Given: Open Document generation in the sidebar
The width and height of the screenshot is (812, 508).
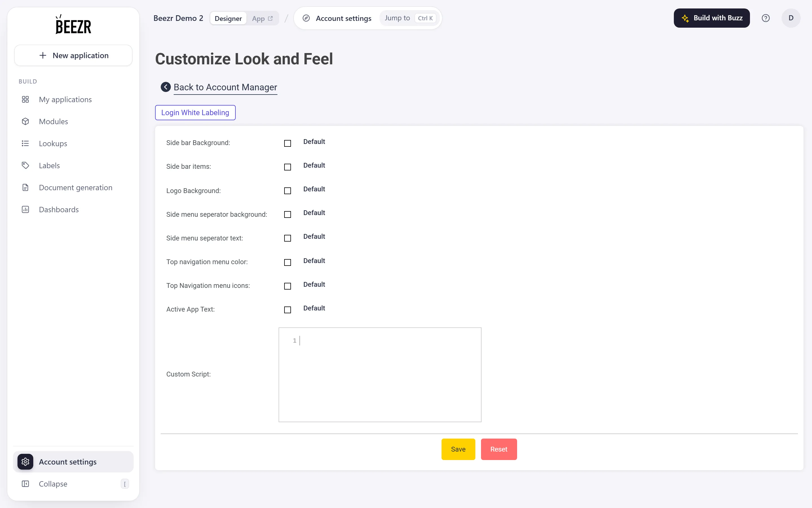Looking at the screenshot, I should coord(73,187).
